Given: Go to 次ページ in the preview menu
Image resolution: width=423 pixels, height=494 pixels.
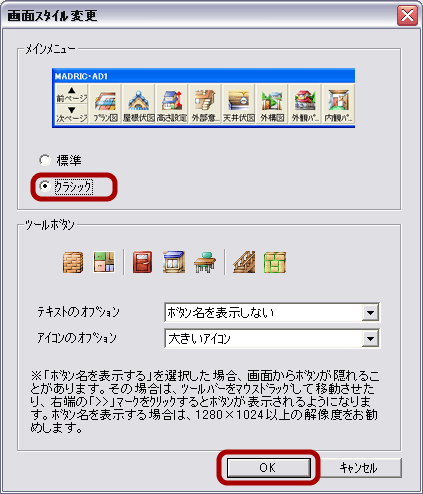Looking at the screenshot, I should (x=72, y=114).
